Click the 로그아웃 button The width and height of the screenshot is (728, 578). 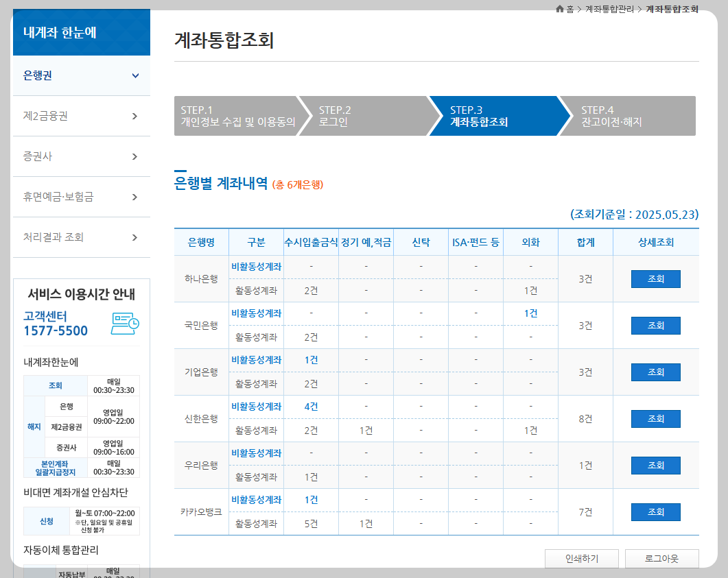661,559
